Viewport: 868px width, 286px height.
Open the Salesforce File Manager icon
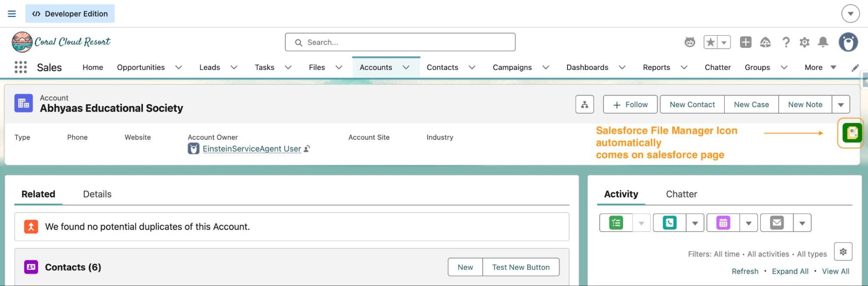click(851, 133)
